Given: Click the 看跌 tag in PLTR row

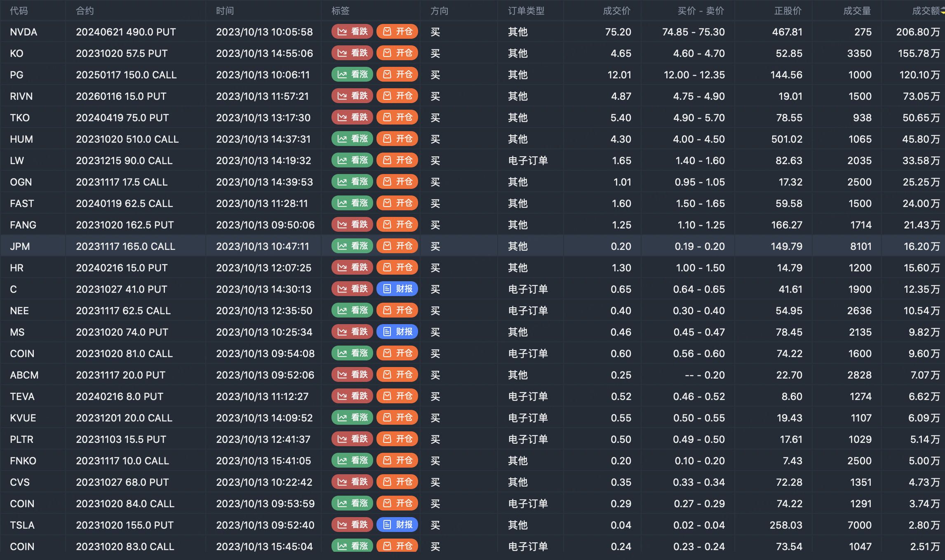Looking at the screenshot, I should [352, 439].
